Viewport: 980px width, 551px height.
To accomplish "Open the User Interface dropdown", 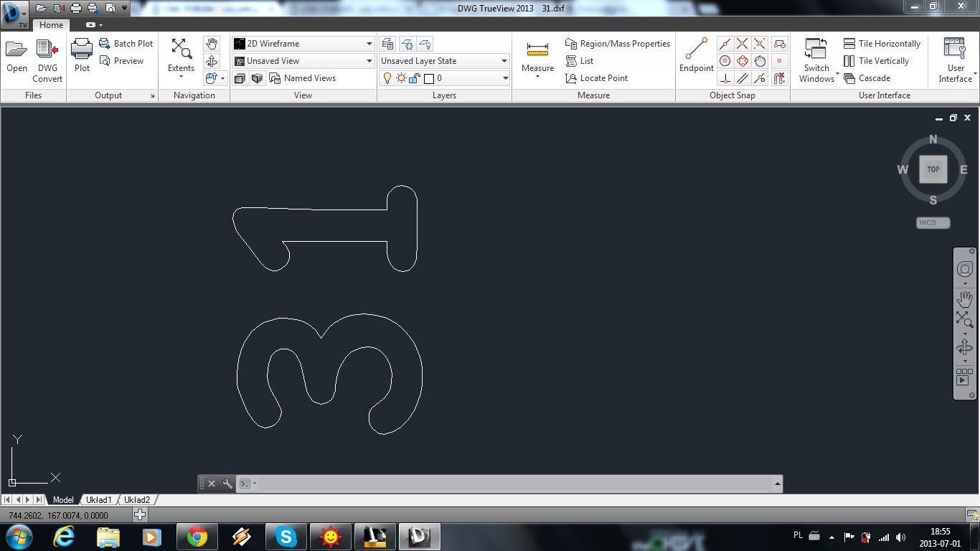I will coord(956,60).
